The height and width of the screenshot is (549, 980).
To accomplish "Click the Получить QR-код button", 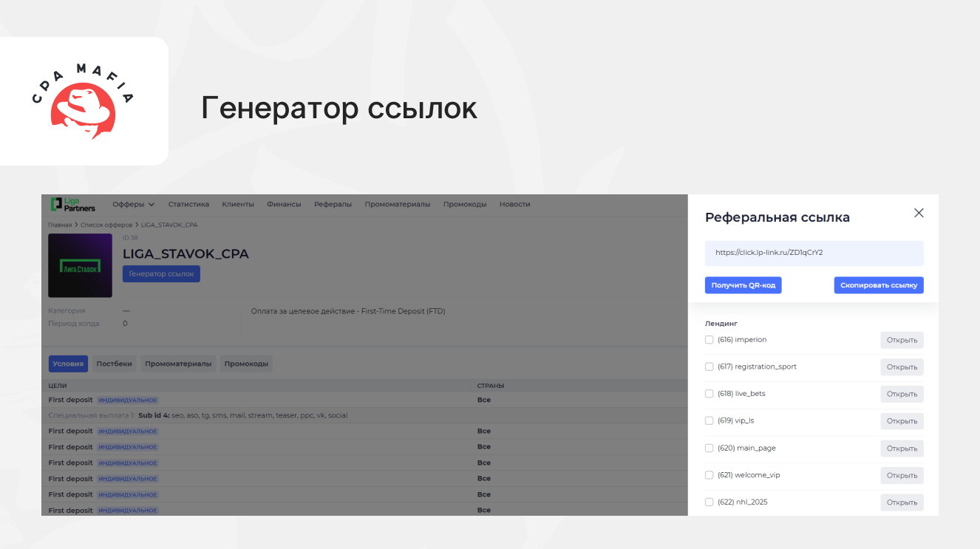I will click(743, 285).
